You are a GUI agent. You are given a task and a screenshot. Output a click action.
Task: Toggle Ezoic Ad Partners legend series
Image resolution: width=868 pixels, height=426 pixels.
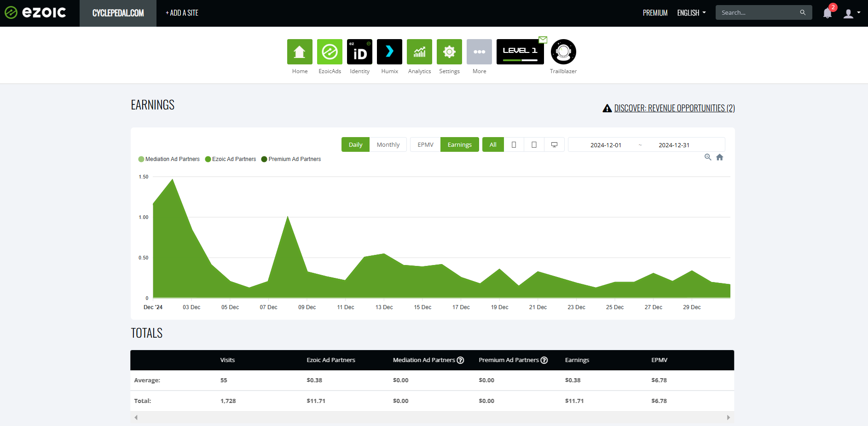tap(231, 159)
